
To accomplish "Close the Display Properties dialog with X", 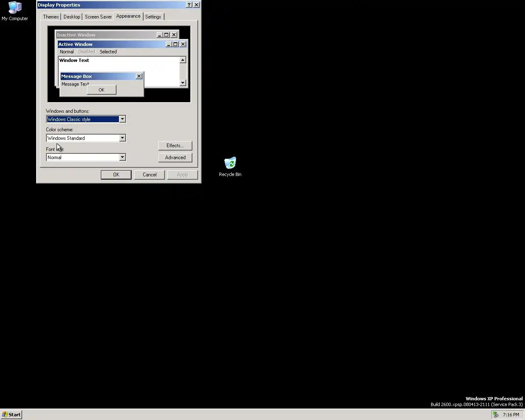I will [x=196, y=5].
